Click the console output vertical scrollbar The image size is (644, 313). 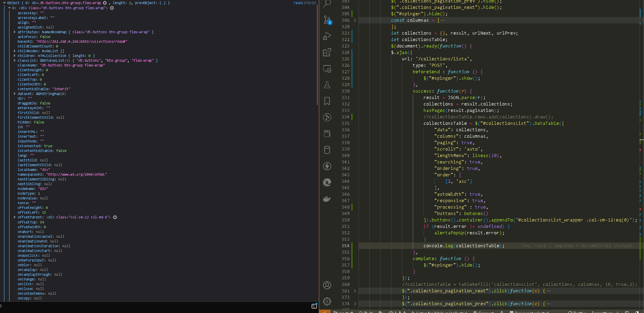[x=317, y=54]
